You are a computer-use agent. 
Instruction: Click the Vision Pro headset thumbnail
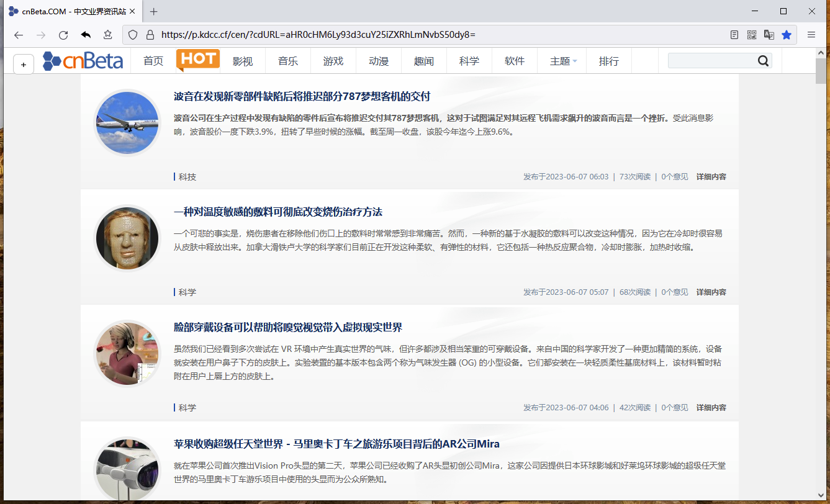(127, 468)
